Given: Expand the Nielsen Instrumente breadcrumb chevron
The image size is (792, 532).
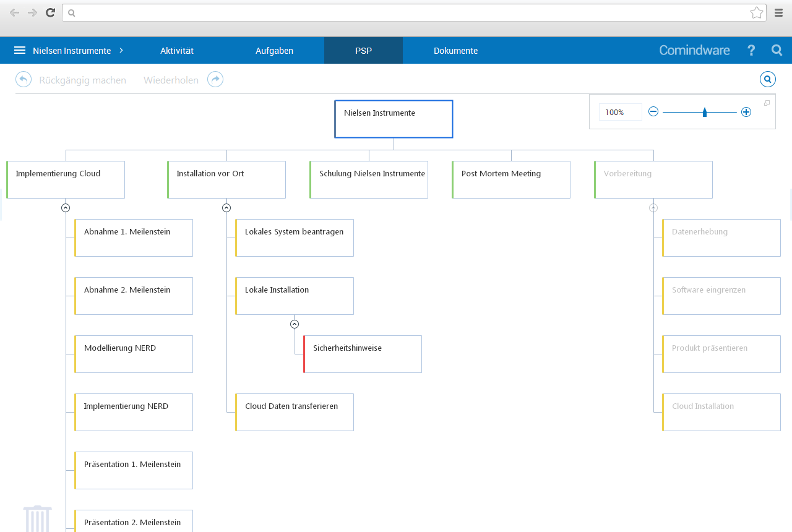Looking at the screenshot, I should point(121,50).
